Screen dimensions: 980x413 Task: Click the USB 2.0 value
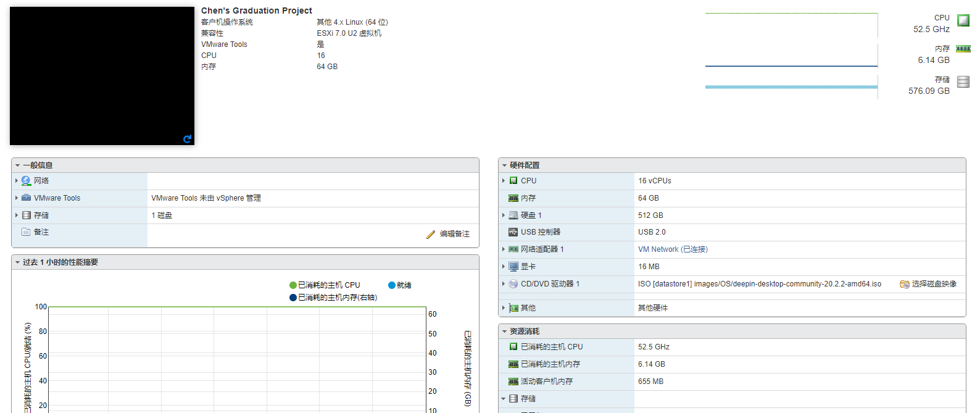click(x=652, y=232)
